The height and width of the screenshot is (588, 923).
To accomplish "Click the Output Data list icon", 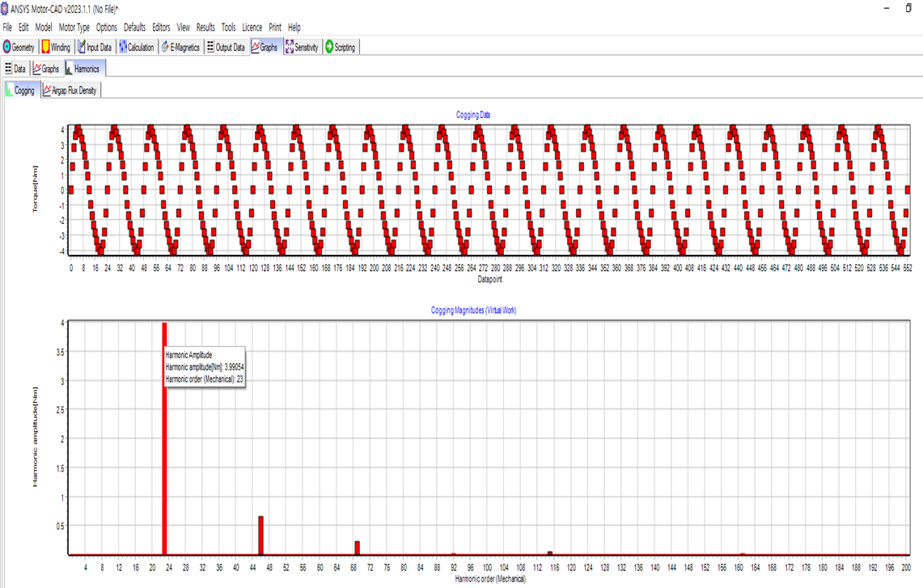I will tap(210, 48).
